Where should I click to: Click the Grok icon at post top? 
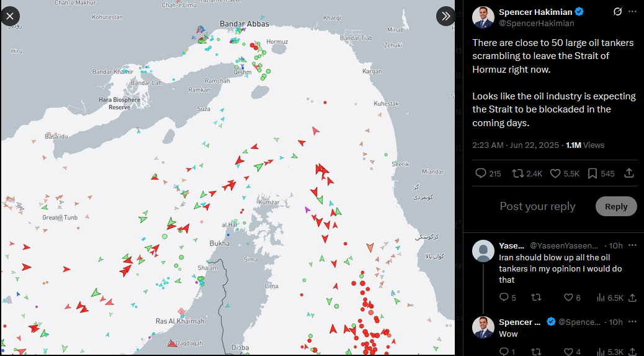tap(617, 12)
